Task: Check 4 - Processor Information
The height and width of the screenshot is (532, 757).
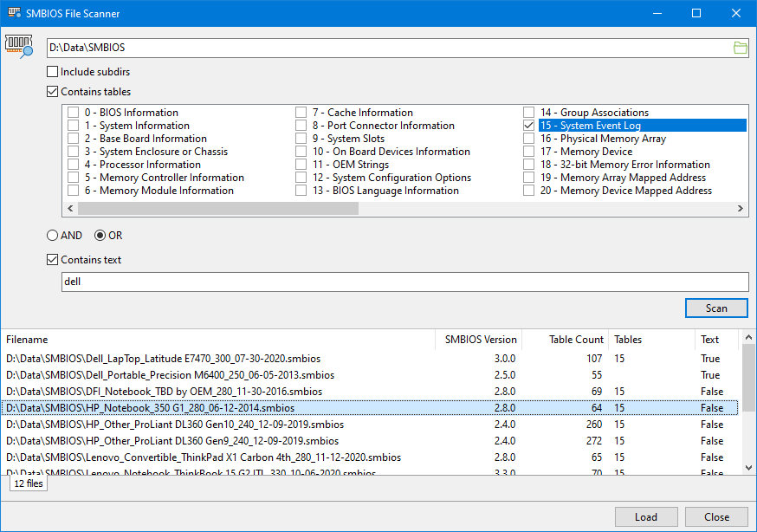Action: (x=73, y=165)
